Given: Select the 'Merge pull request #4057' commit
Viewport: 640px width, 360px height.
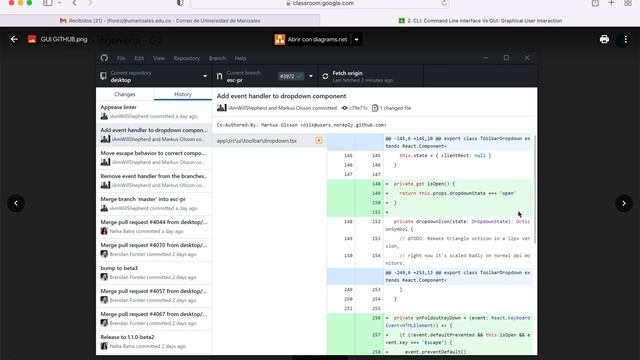Looking at the screenshot, I should click(154, 296).
